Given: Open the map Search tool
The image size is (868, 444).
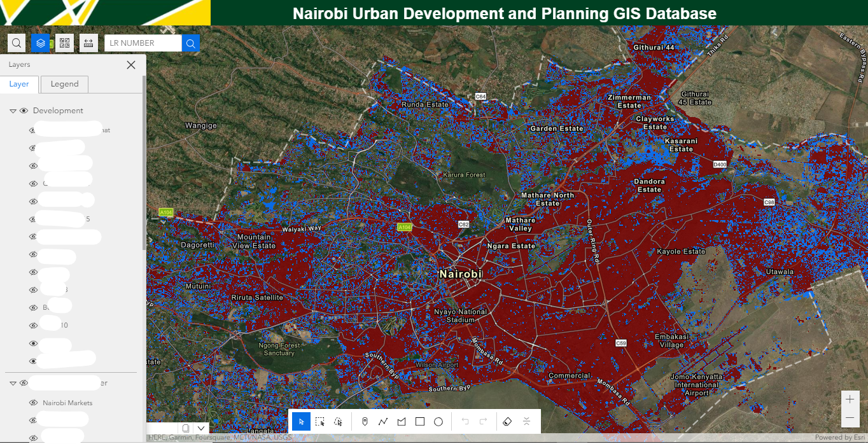Looking at the screenshot, I should tap(16, 43).
